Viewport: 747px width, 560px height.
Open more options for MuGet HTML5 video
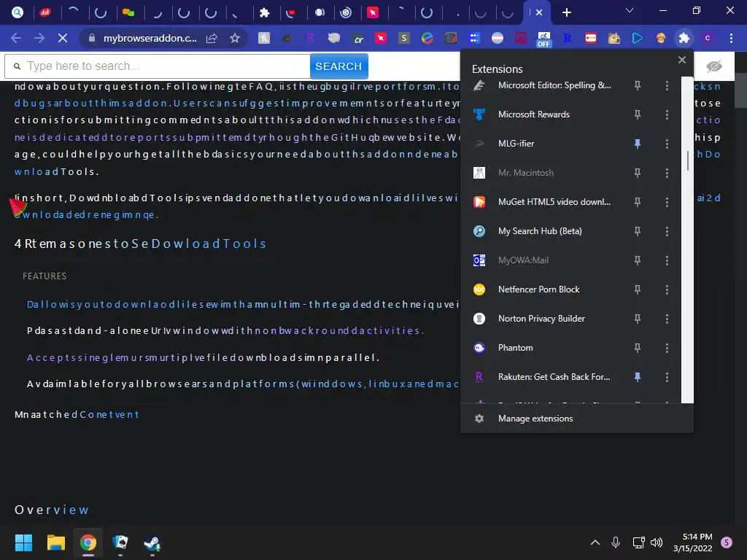click(x=667, y=202)
